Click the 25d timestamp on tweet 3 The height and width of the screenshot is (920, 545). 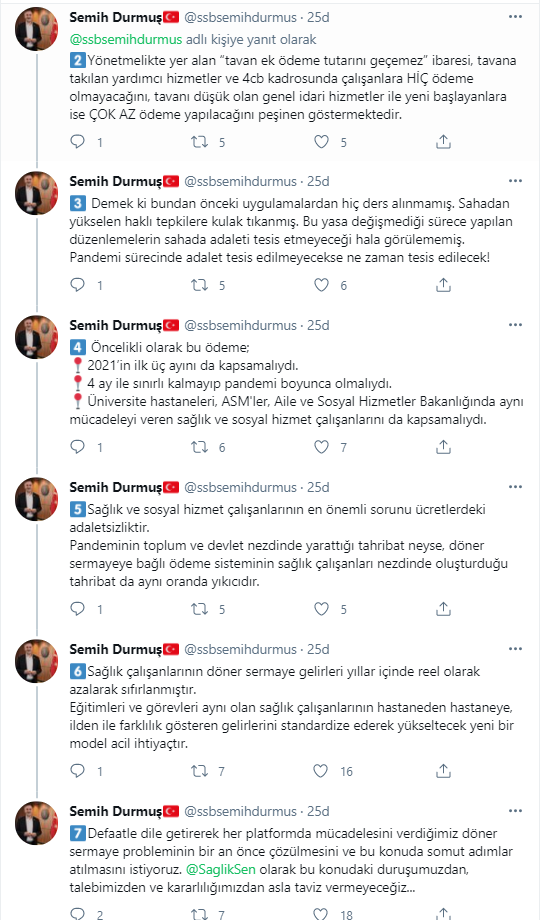tap(319, 181)
